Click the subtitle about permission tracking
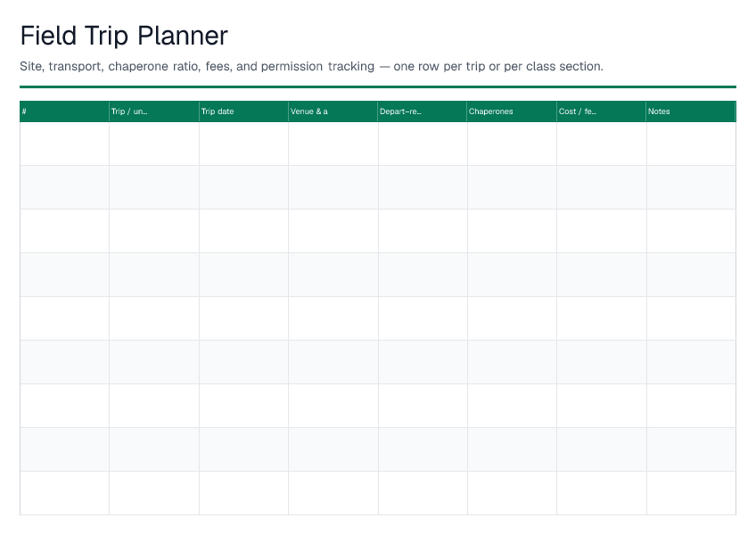The width and height of the screenshot is (756, 535). (x=311, y=66)
